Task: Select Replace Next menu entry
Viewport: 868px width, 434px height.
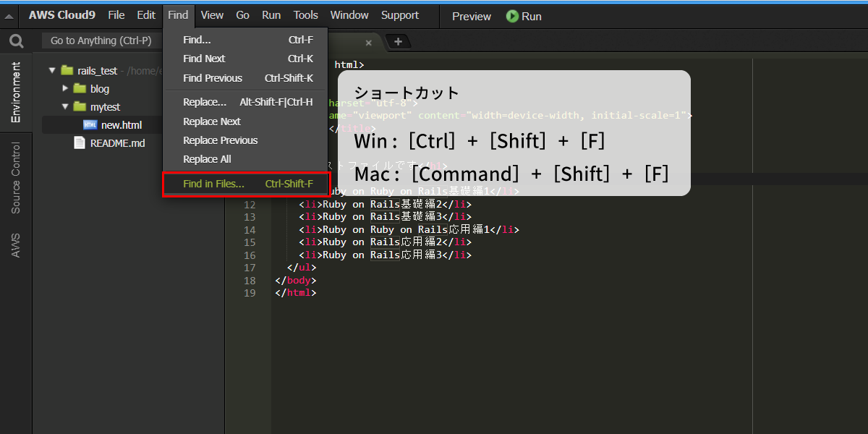Action: pyautogui.click(x=246, y=122)
